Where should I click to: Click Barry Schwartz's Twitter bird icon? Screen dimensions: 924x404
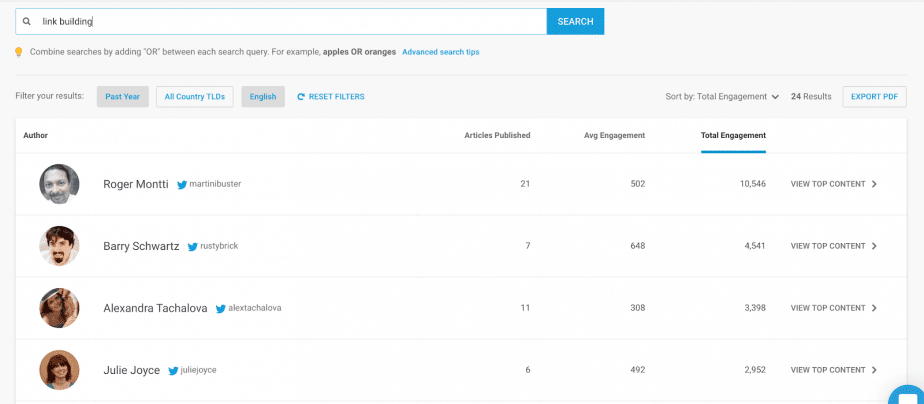click(x=193, y=247)
